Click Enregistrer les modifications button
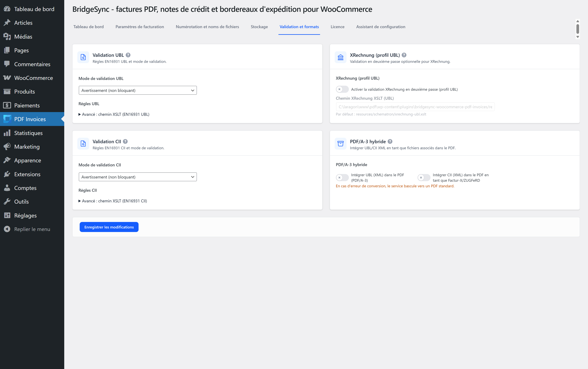 (109, 227)
